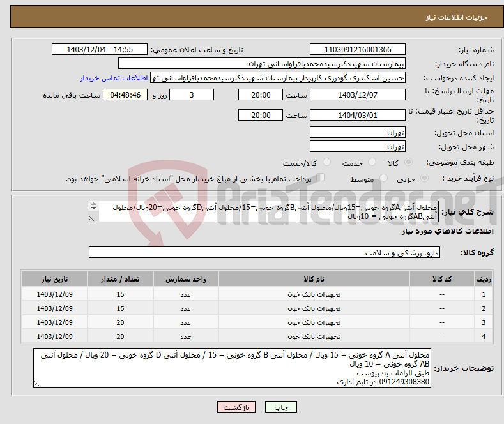Click quantity 15 in row 1
504x424 pixels.
click(120, 294)
